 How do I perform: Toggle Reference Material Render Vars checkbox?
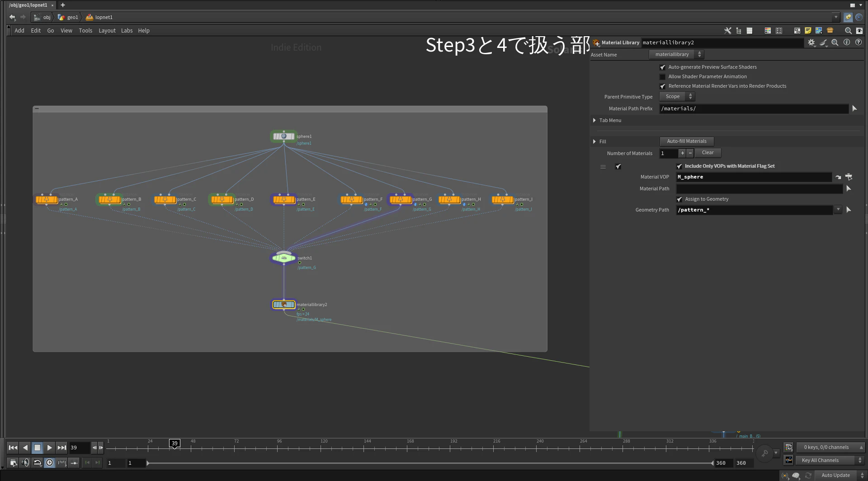pos(663,86)
